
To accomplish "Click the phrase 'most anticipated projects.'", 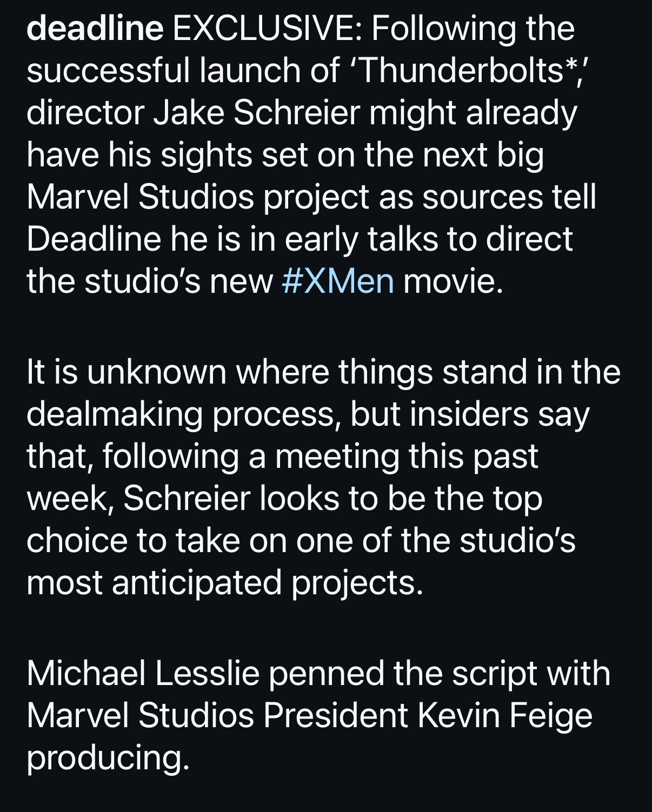I will pyautogui.click(x=224, y=582).
